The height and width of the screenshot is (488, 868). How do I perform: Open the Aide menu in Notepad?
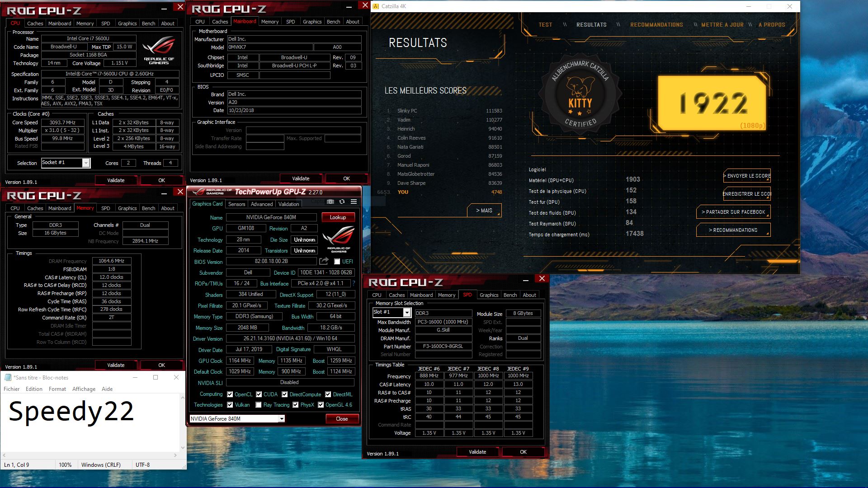coord(107,389)
